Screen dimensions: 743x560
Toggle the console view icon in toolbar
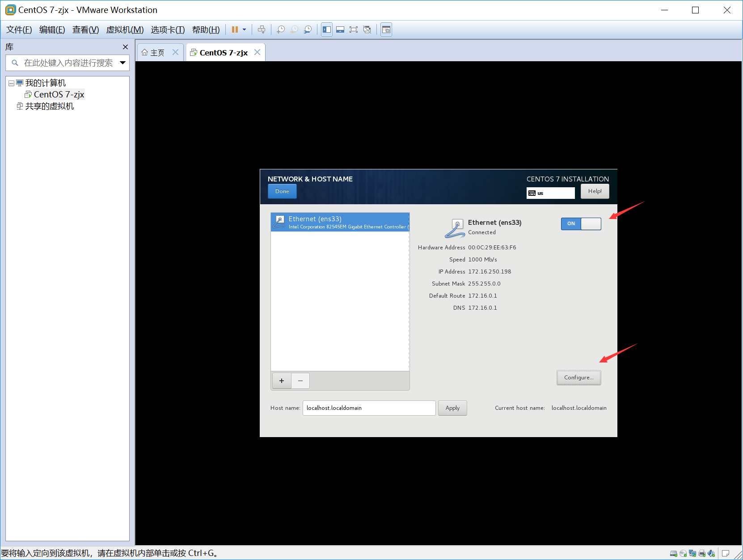tap(386, 29)
